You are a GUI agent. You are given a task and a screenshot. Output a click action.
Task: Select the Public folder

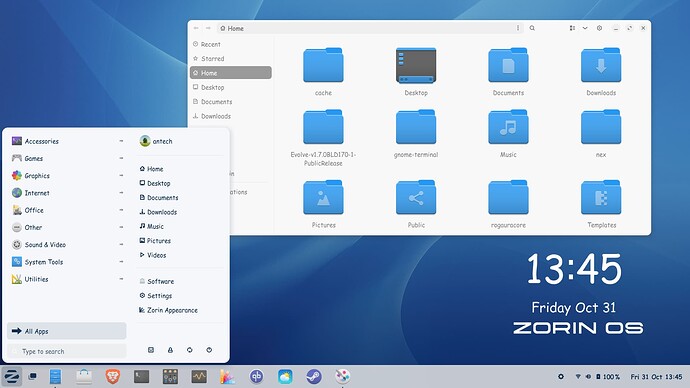tap(416, 197)
